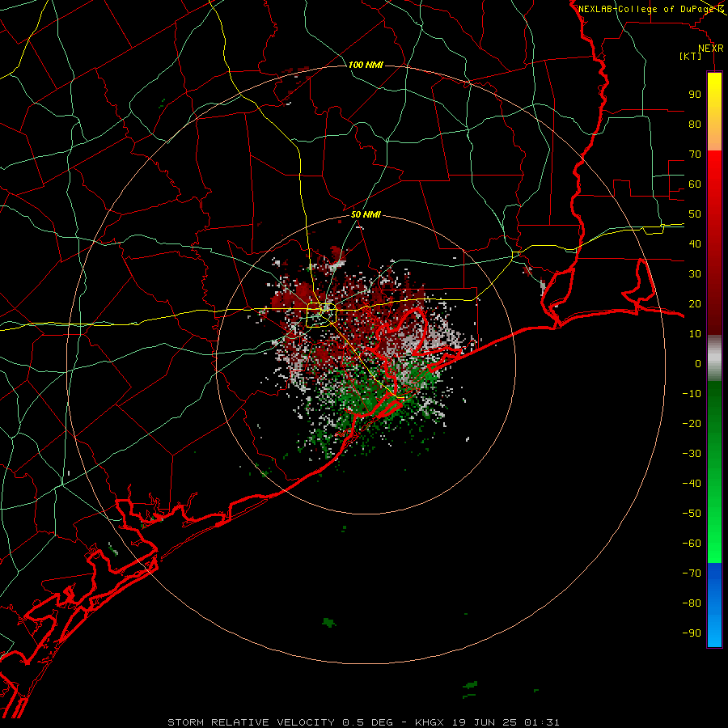
Task: Click the 20 knot scale label
Action: pos(695,303)
